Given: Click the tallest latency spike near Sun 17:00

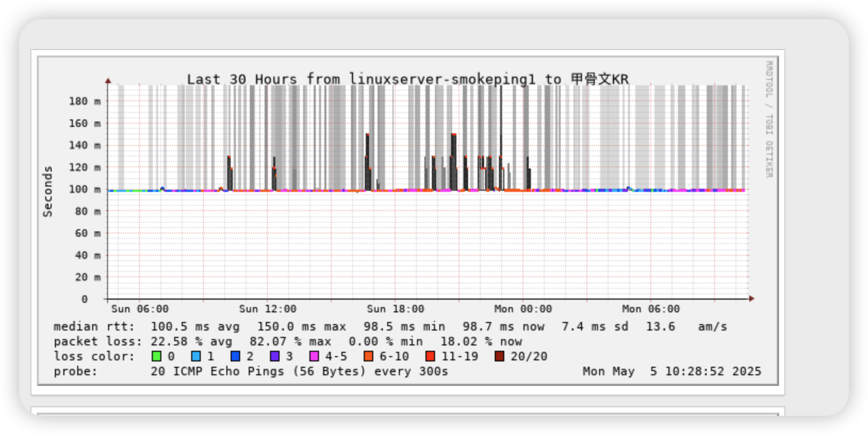Looking at the screenshot, I should [x=367, y=162].
